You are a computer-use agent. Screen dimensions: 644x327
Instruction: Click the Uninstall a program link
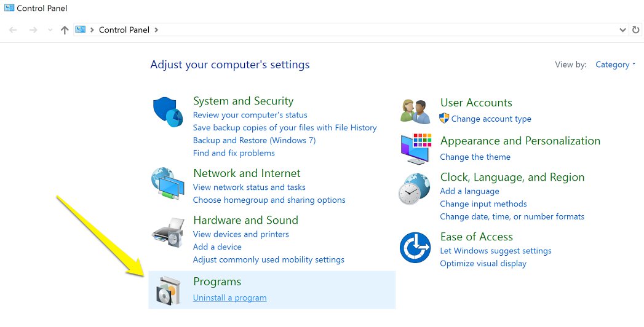click(229, 297)
